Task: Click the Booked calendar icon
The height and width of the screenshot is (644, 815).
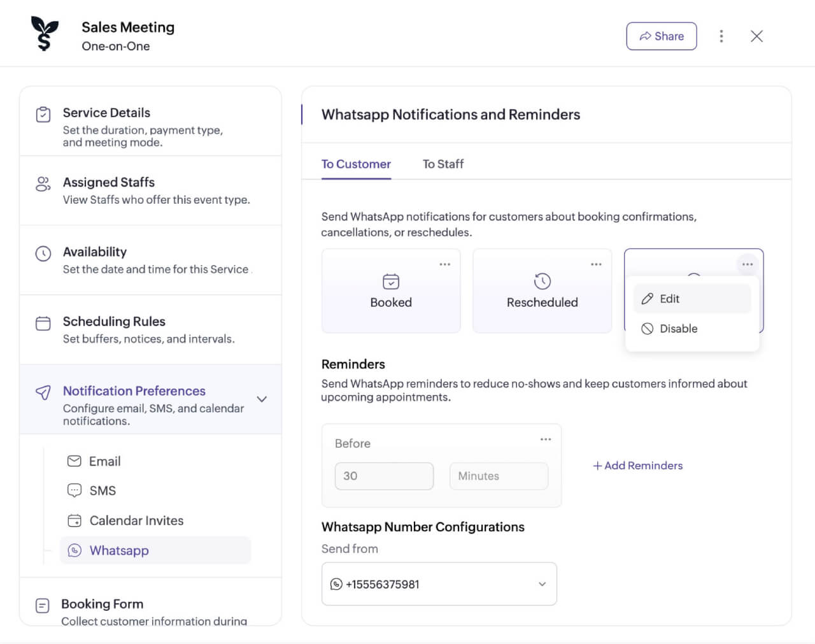Action: [391, 282]
